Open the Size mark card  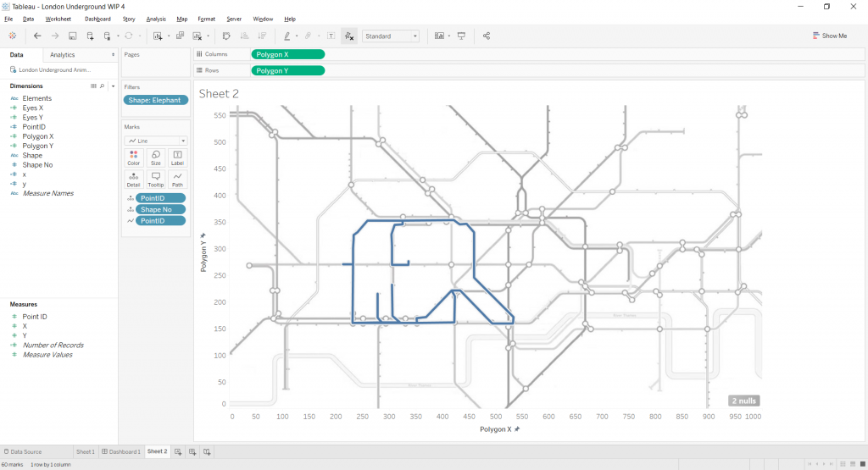pyautogui.click(x=156, y=158)
